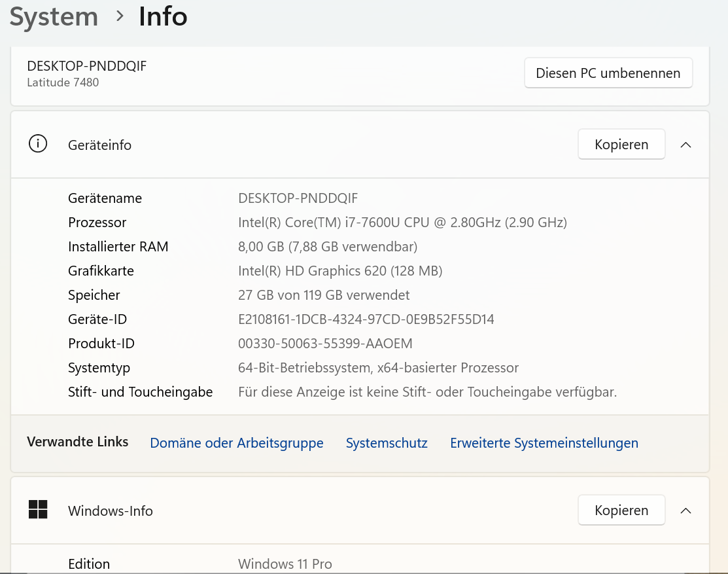Click the Edition label
Image resolution: width=728 pixels, height=574 pixels.
pos(89,564)
